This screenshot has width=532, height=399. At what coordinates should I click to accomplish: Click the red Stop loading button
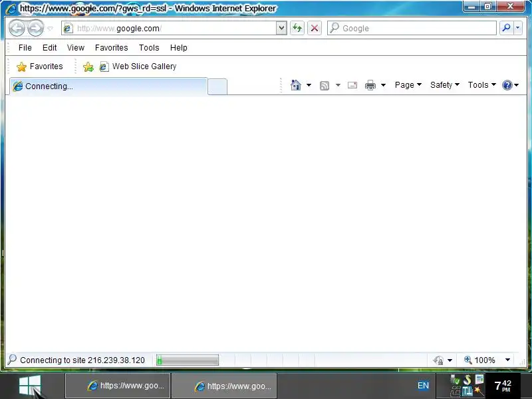coord(315,28)
